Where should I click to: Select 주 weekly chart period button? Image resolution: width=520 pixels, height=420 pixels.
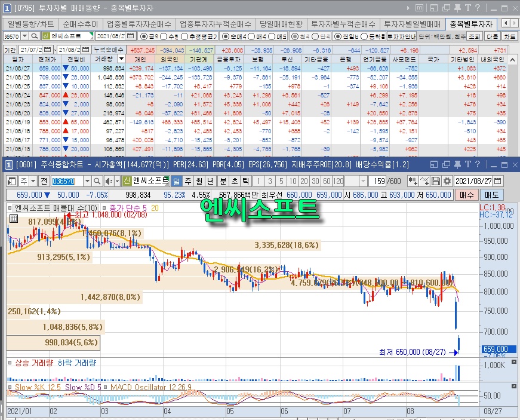coord(188,181)
